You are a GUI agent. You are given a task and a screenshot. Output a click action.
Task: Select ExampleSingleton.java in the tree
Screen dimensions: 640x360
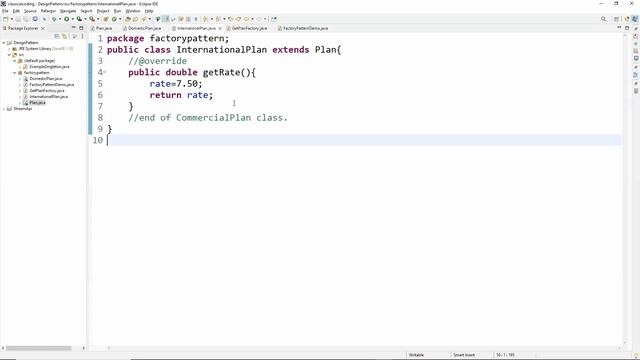click(49, 67)
